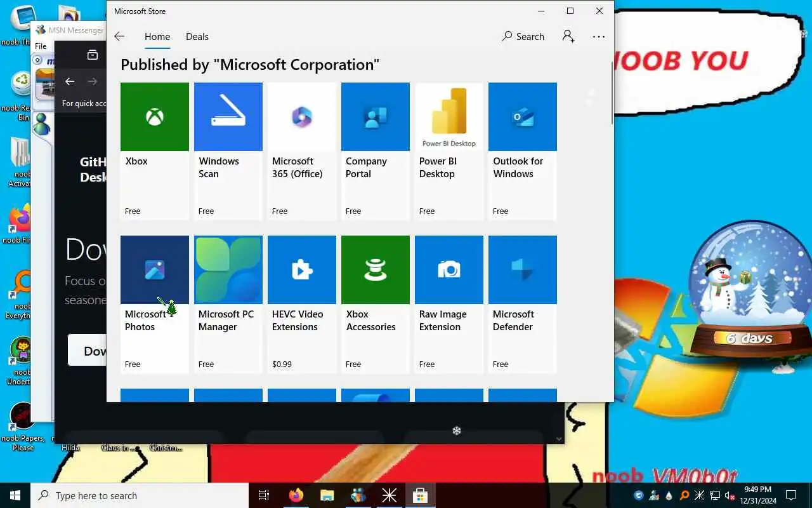812x508 pixels.
Task: Go back in Microsoft Store
Action: tap(119, 37)
